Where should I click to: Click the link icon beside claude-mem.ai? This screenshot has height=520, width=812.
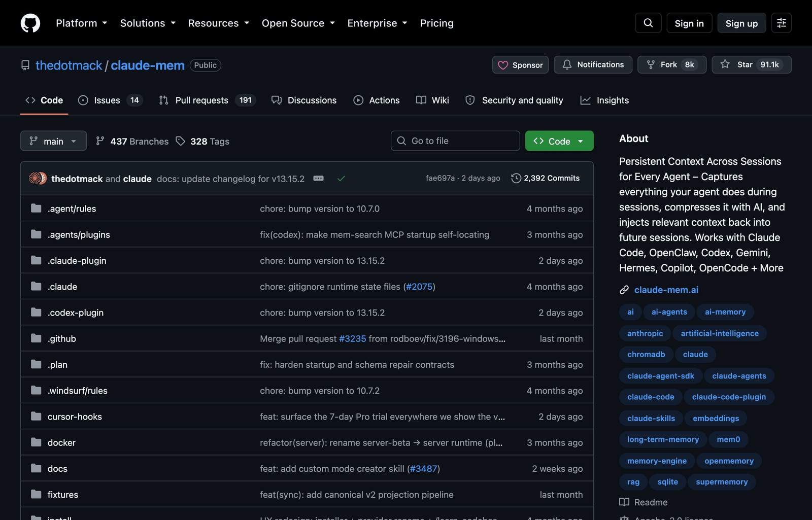624,290
